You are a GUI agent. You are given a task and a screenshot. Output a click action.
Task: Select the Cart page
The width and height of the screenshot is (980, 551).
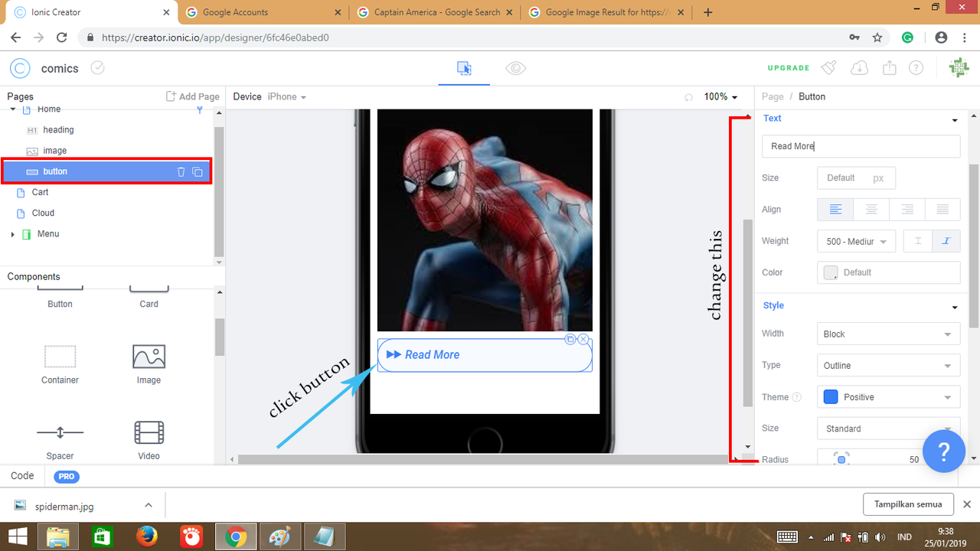(x=41, y=192)
